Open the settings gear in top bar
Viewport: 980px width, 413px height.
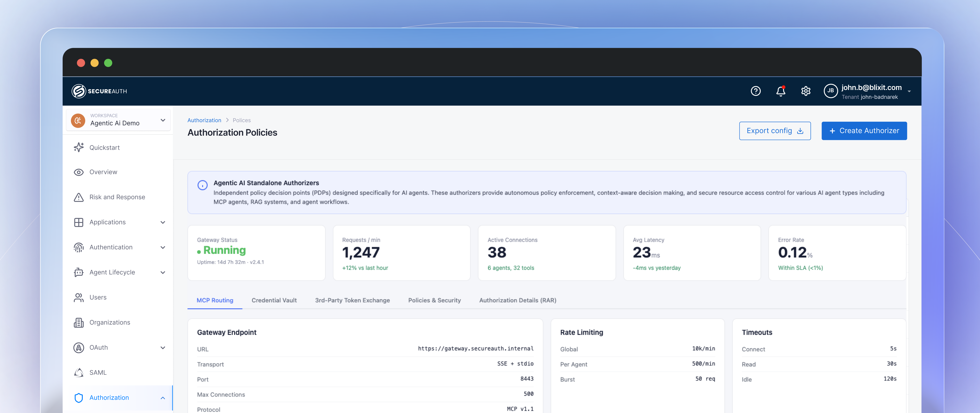806,91
